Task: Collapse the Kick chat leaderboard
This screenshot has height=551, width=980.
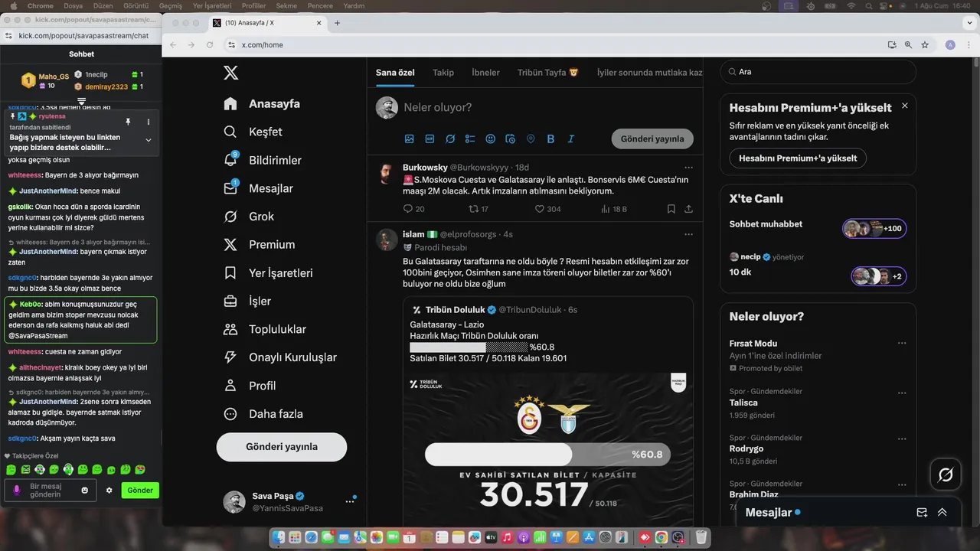Action: 82,101
